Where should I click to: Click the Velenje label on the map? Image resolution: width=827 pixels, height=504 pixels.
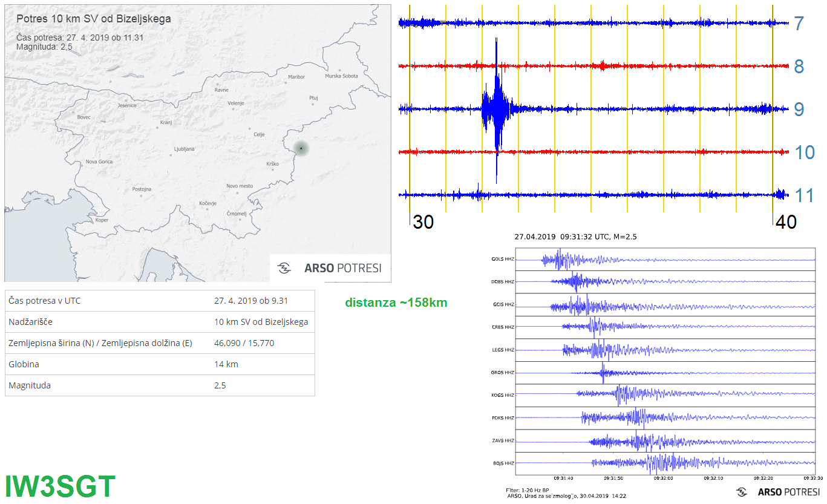tap(236, 103)
